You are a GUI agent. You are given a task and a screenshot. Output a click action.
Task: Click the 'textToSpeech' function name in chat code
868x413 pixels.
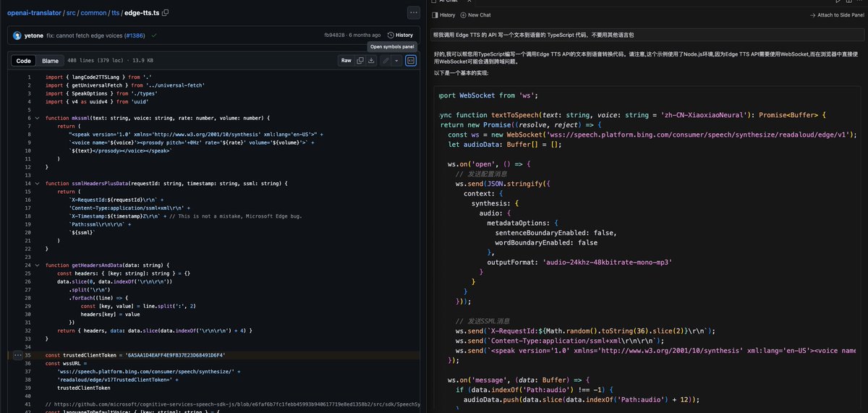[x=516, y=115]
